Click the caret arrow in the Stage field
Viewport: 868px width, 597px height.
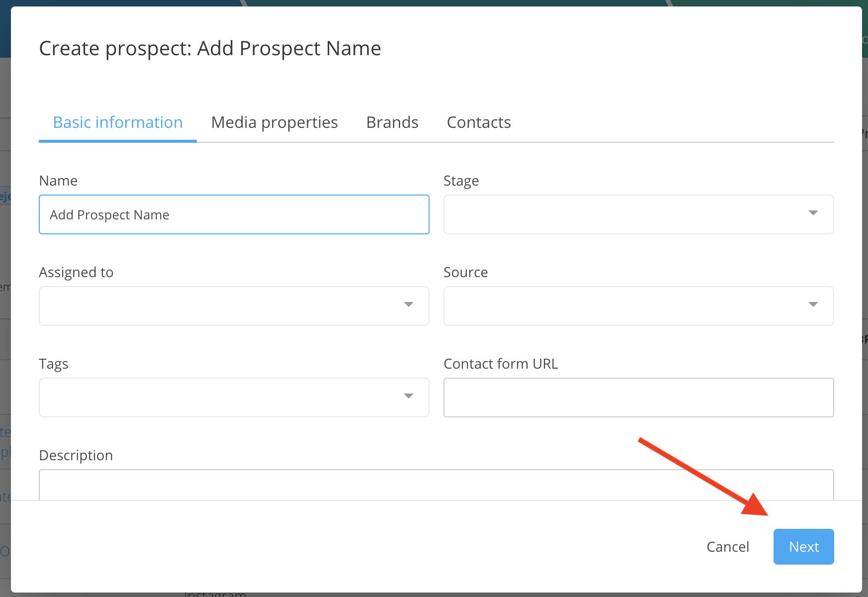tap(813, 213)
